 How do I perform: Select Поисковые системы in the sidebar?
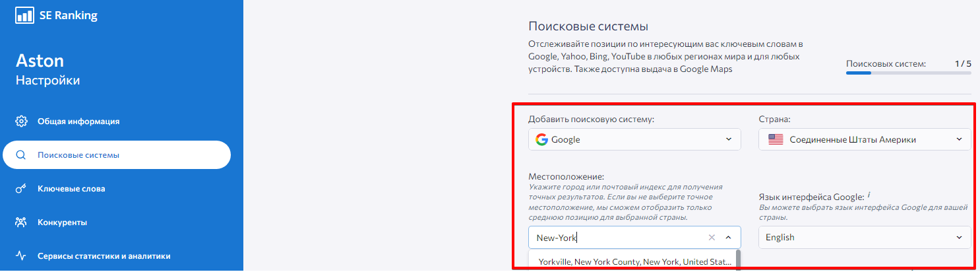[117, 155]
